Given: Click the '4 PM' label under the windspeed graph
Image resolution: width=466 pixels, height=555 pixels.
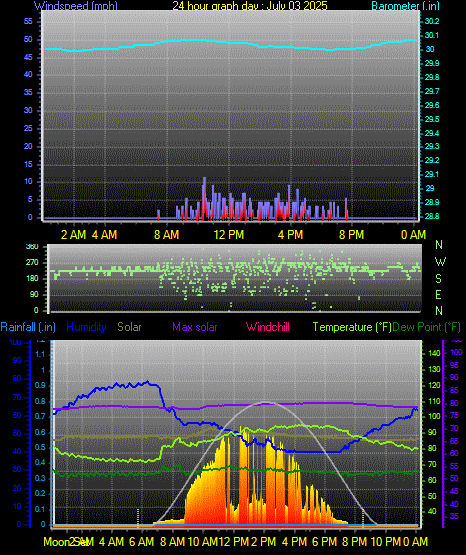Looking at the screenshot, I should click(290, 234).
